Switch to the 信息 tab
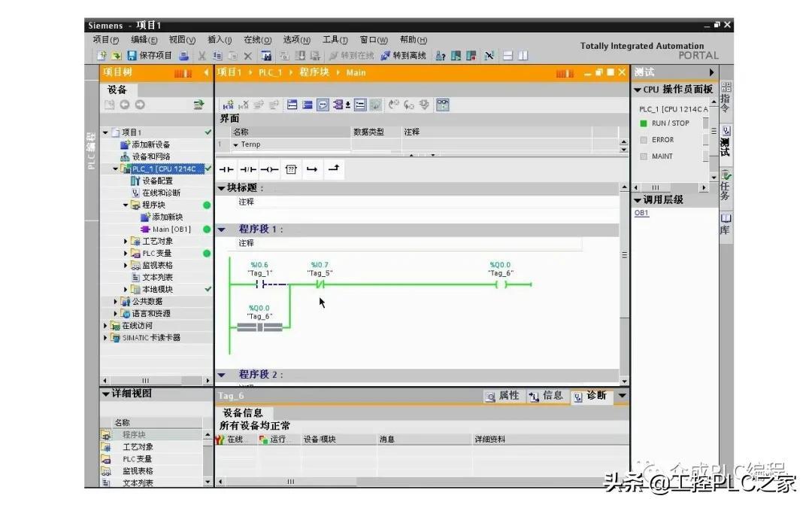Image resolution: width=812 pixels, height=508 pixels. 547,396
